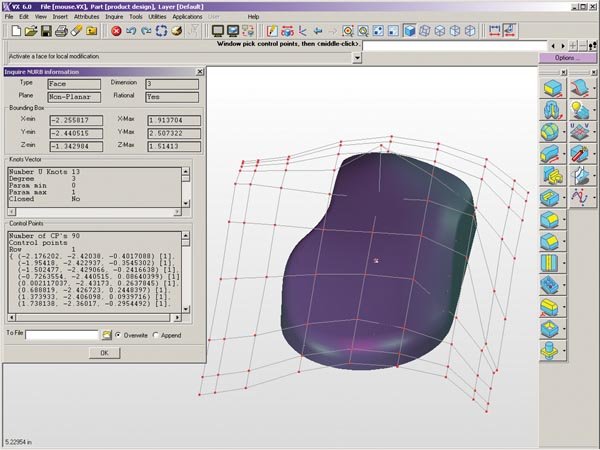Viewport: 600px width, 450px height.
Task: Click the To File text field
Action: coord(62,335)
